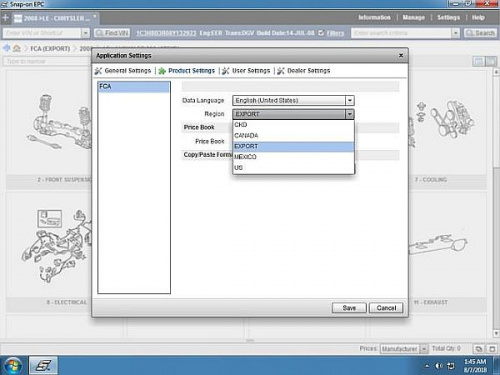
Task: Click FCA (EXPORT) breadcrumb
Action: coord(50,49)
